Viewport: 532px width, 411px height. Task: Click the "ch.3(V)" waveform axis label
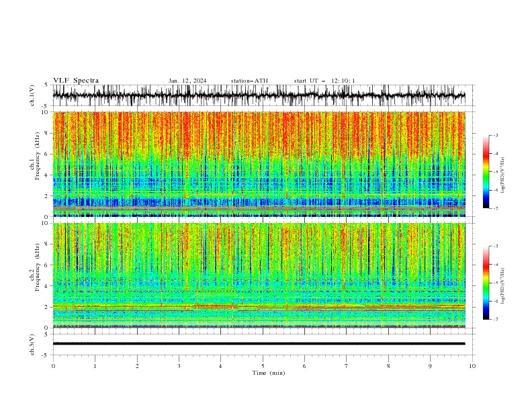(32, 345)
